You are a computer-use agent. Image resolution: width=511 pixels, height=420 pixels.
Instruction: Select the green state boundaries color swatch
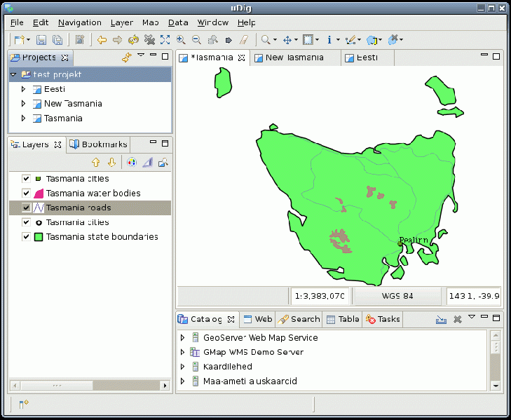(x=39, y=237)
